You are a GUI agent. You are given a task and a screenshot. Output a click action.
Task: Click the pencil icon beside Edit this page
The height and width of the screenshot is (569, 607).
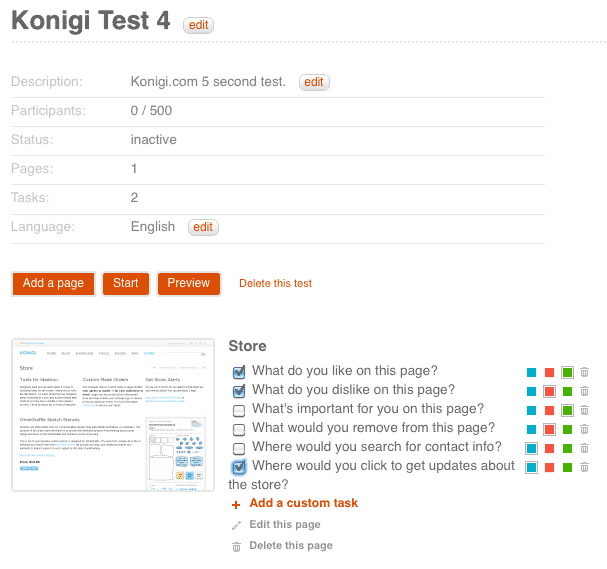point(236,525)
